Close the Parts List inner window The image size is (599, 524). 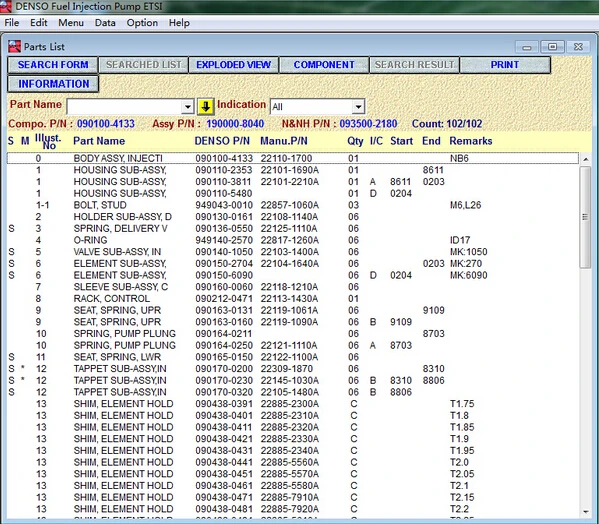578,47
